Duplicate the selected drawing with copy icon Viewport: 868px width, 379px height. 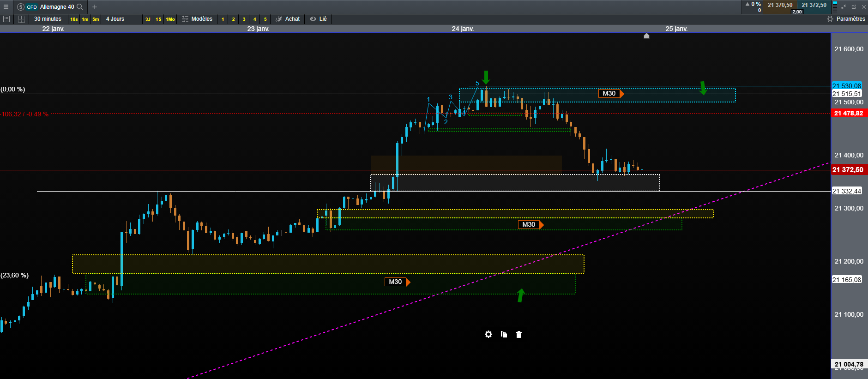click(x=504, y=334)
